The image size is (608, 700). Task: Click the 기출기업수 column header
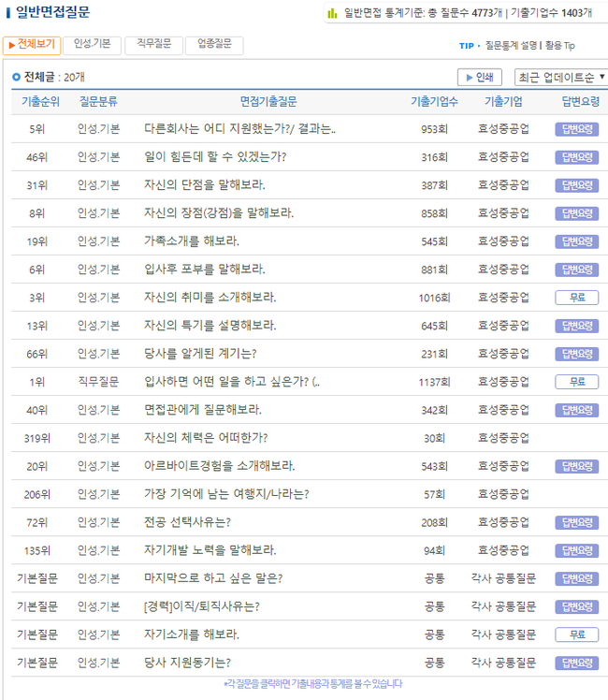(x=434, y=101)
